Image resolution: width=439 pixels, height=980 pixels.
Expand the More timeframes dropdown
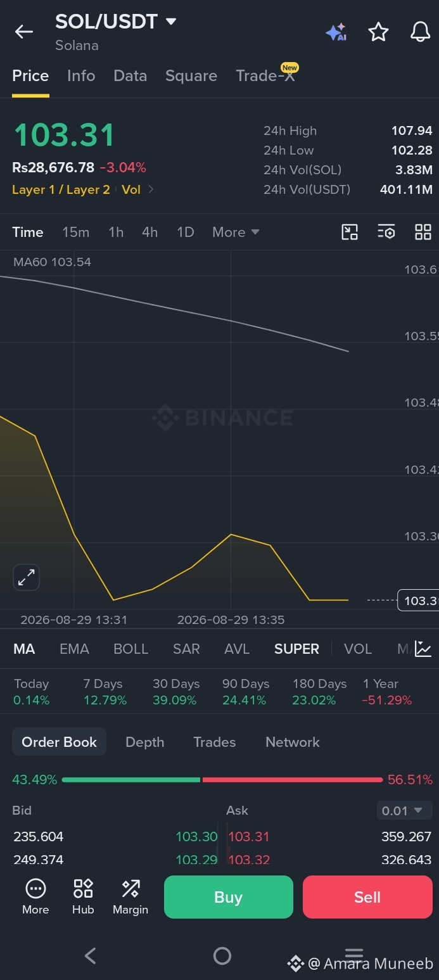(236, 232)
